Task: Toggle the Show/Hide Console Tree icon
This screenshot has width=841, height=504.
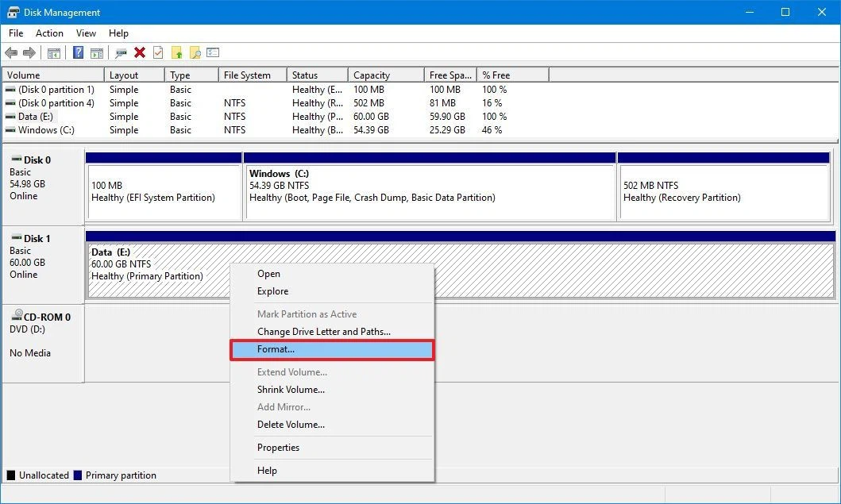Action: pos(54,53)
